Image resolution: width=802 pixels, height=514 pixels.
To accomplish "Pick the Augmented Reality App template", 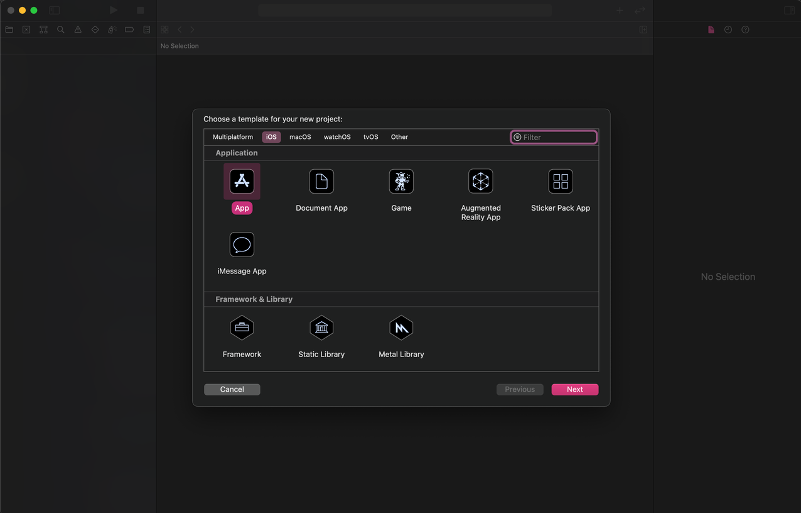I will point(480,194).
